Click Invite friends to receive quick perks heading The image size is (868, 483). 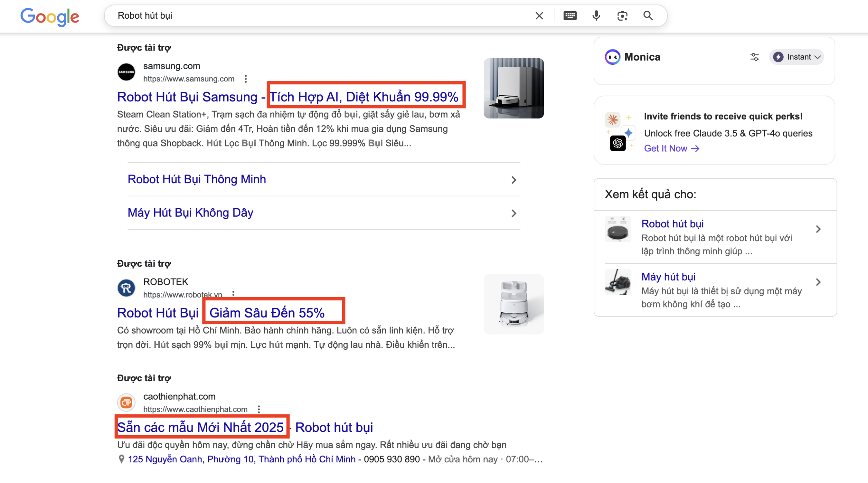(723, 116)
